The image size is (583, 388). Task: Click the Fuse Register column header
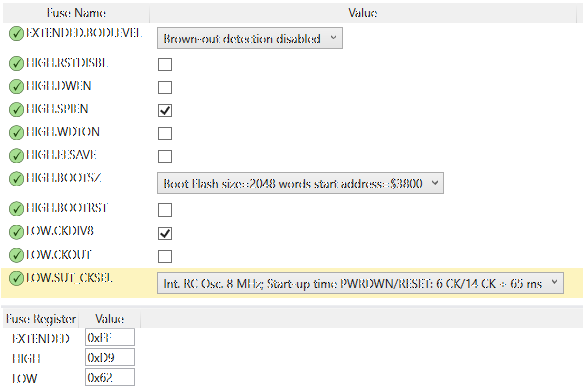point(41,319)
